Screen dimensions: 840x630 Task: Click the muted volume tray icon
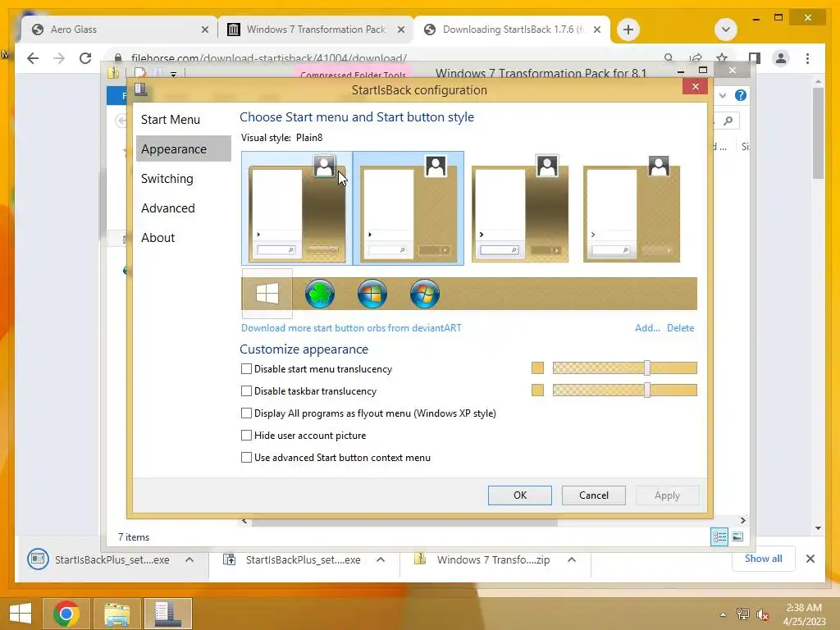tap(762, 614)
